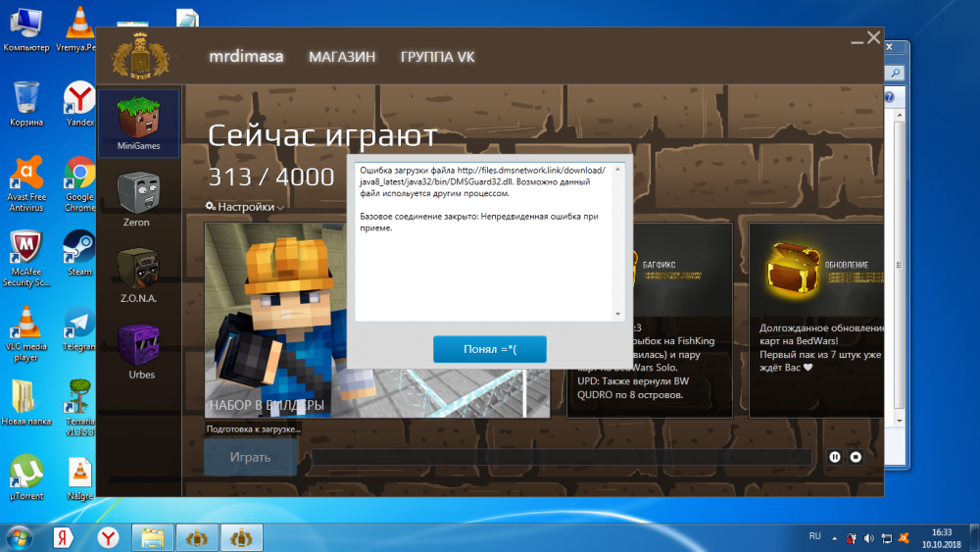Open the Корзина recycle bin icon

click(26, 104)
